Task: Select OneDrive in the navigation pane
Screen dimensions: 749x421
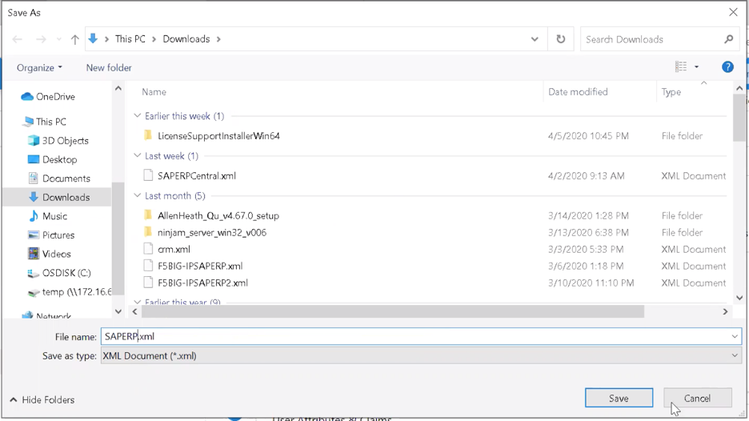Action: pos(48,97)
